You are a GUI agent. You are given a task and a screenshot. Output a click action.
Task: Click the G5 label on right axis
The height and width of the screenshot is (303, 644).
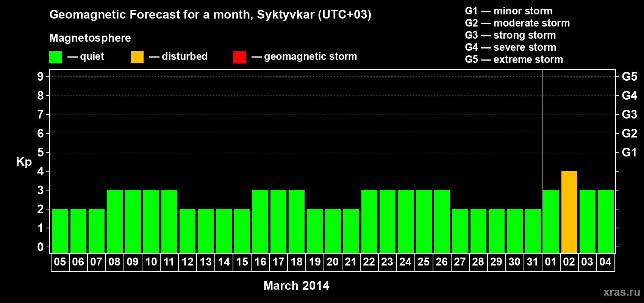[630, 77]
